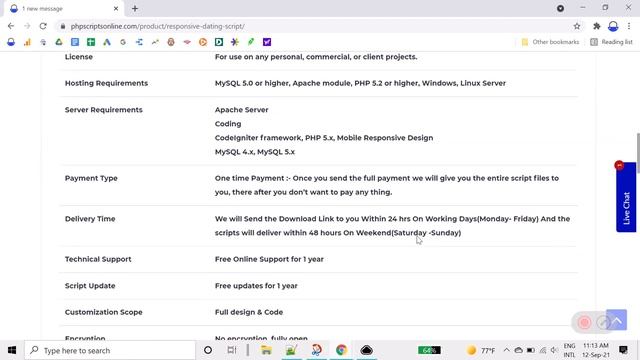
Task: Click 'Full design & Code' text
Action: coord(249,312)
